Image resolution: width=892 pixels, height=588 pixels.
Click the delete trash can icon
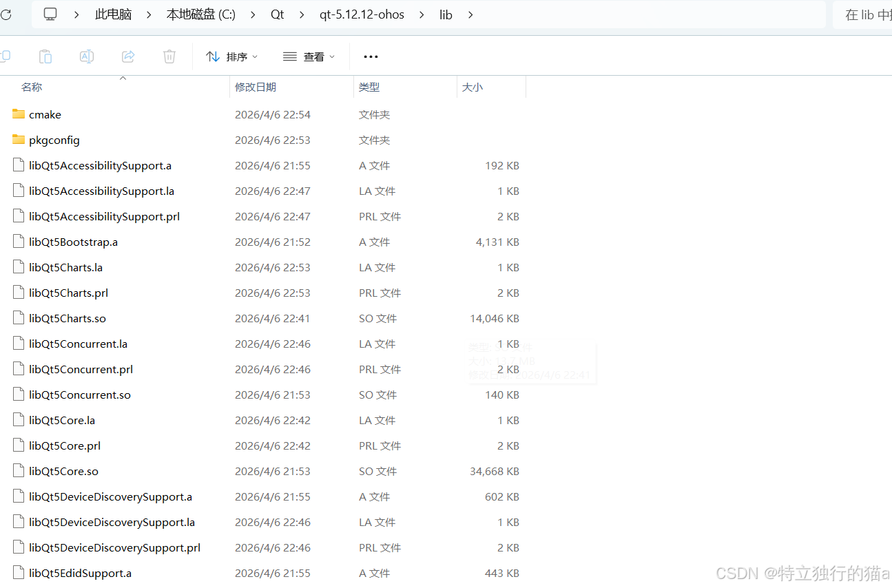[x=169, y=56]
